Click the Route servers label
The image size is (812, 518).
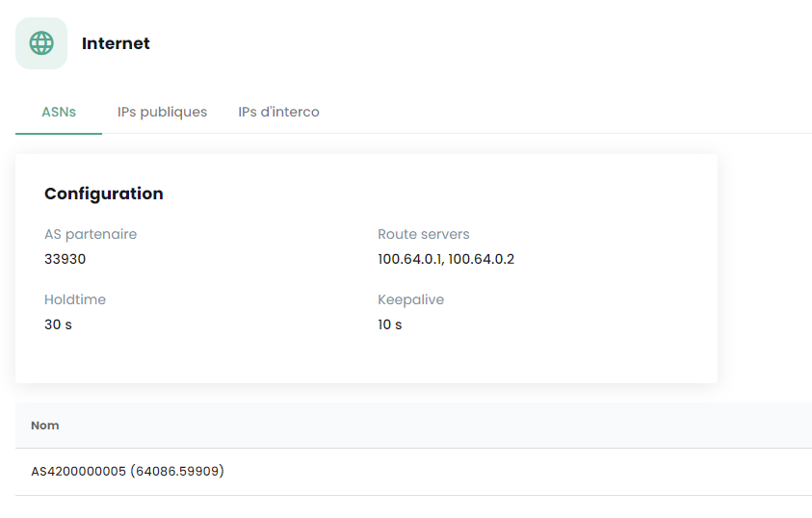coord(424,234)
